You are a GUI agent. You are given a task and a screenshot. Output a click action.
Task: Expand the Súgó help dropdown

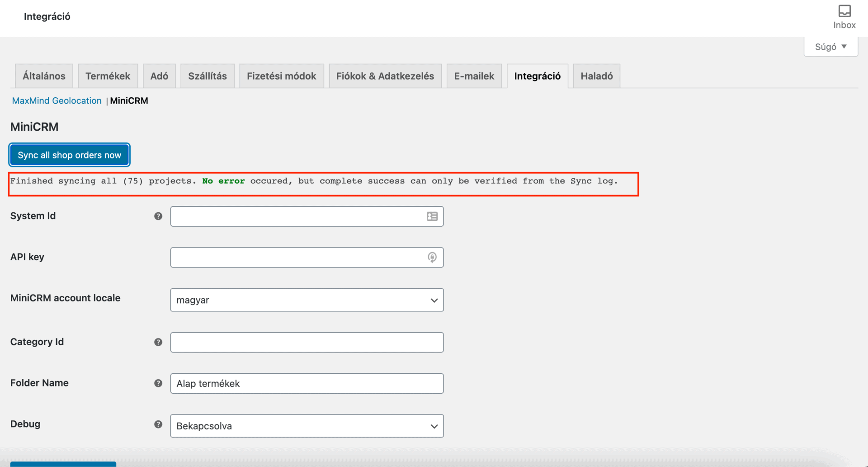tap(831, 47)
